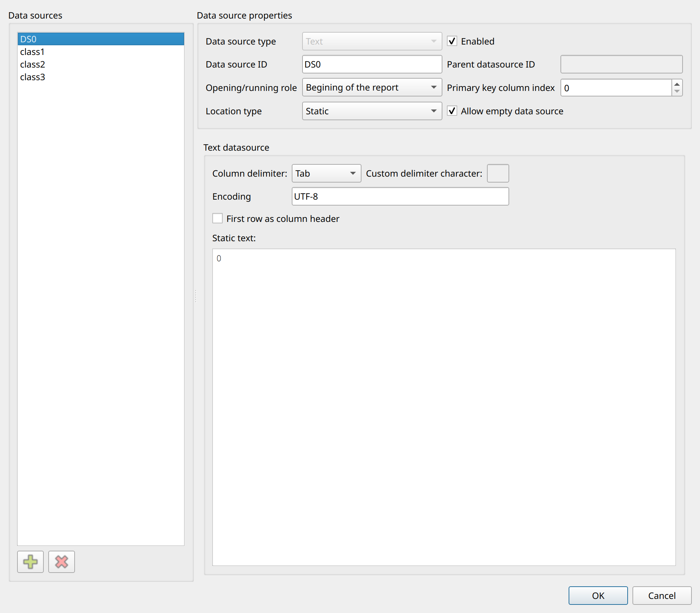
Task: Click inside the Static text area
Action: (444, 407)
